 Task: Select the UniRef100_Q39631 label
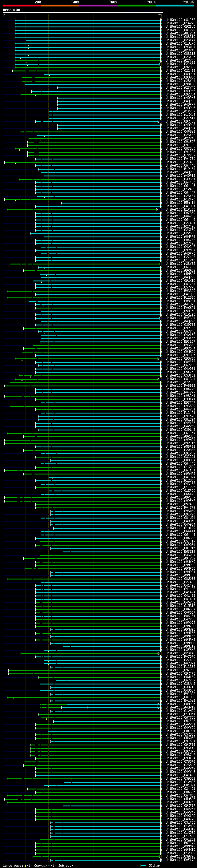[x=180, y=179]
